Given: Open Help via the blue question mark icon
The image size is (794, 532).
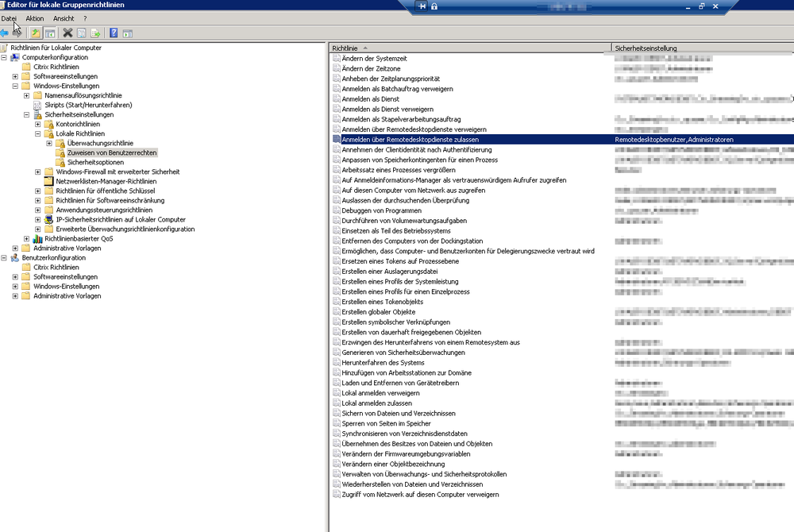Looking at the screenshot, I should 114,33.
